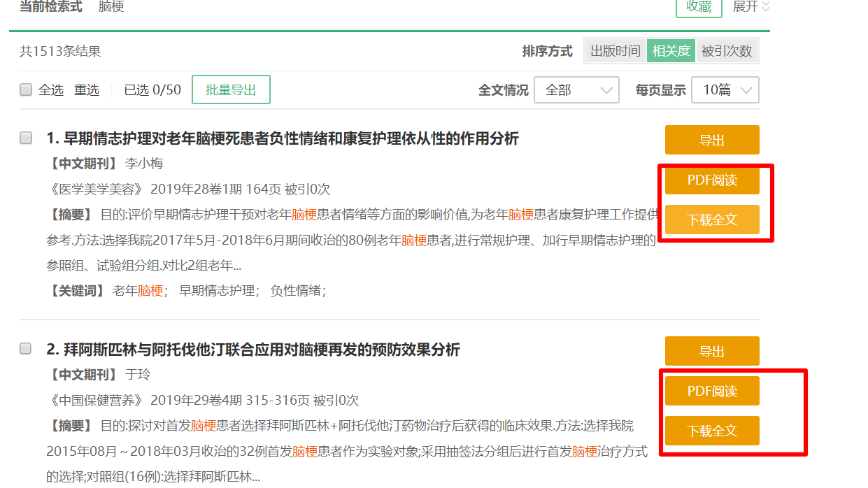Image resolution: width=868 pixels, height=488 pixels.
Task: Open the 全文情况 dropdown
Action: [x=576, y=90]
